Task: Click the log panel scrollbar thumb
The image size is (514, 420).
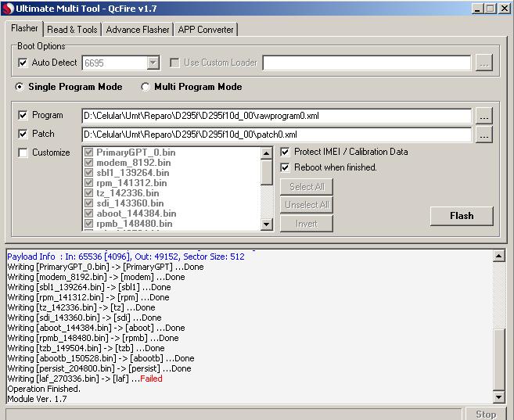Action: tap(498, 360)
